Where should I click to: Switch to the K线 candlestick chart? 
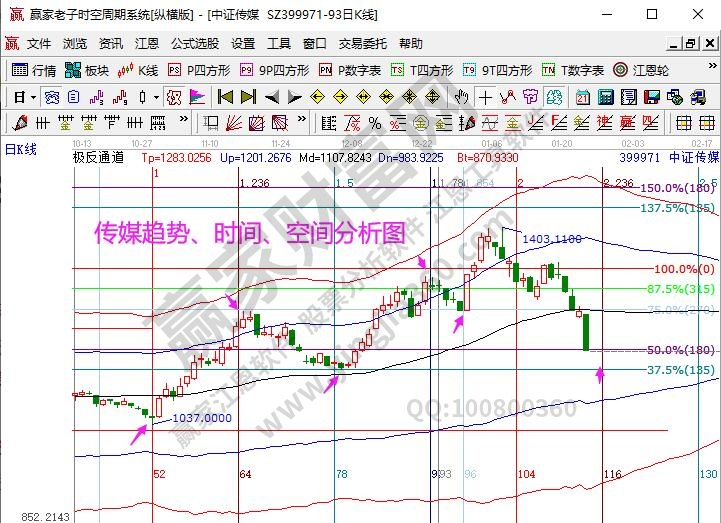click(139, 70)
